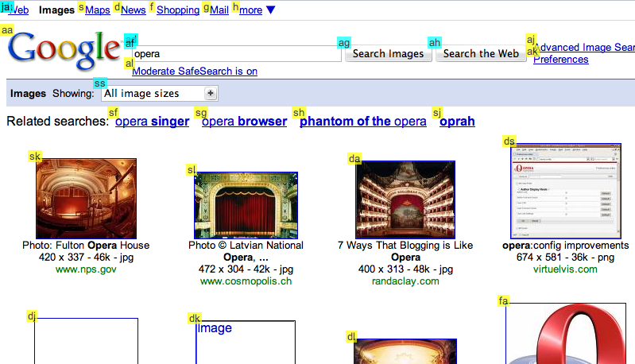Screen dimensions: 635x364
Task: Open the News link
Action: point(134,10)
